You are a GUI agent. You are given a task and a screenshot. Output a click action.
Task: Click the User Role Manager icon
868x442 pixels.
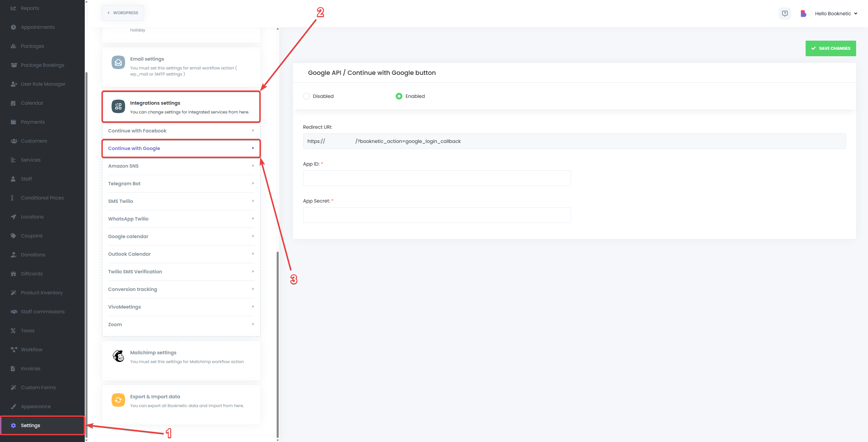point(14,84)
